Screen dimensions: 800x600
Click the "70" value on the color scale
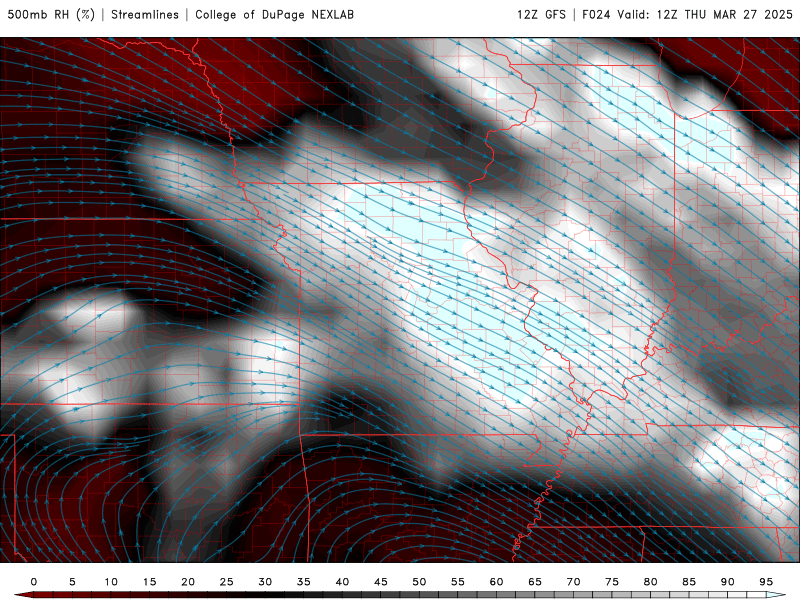[x=573, y=582]
